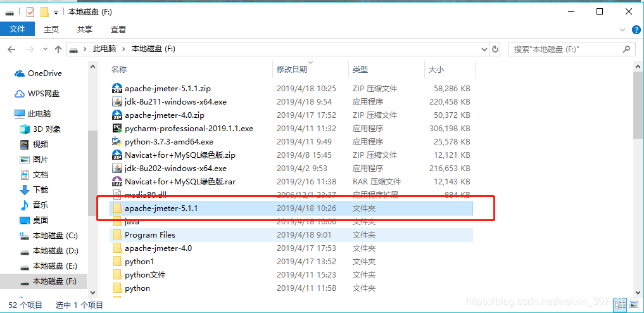Click ZIP icon of Navicat+for+MySQL绿色版.zip
This screenshot has width=644, height=313.
click(117, 155)
